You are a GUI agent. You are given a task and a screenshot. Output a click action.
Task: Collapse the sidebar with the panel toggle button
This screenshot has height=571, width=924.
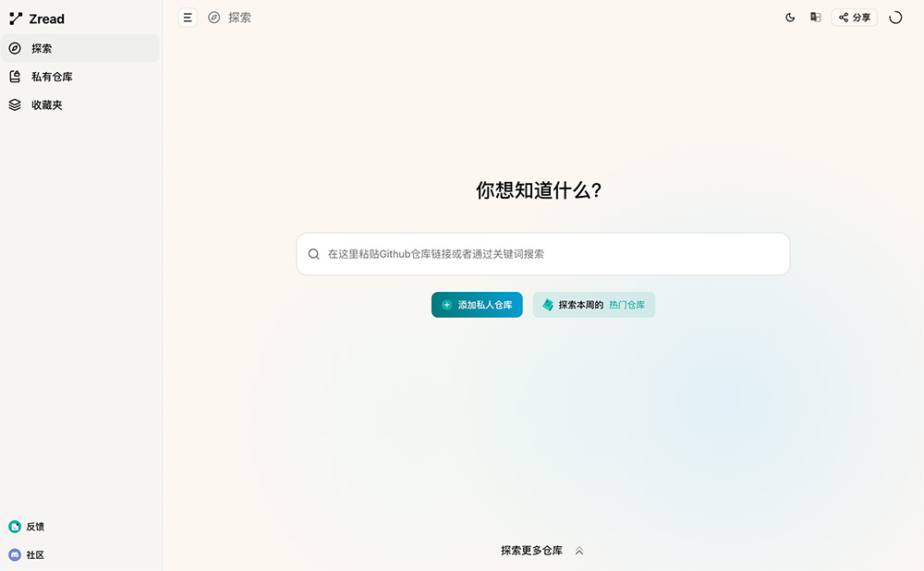coord(188,18)
